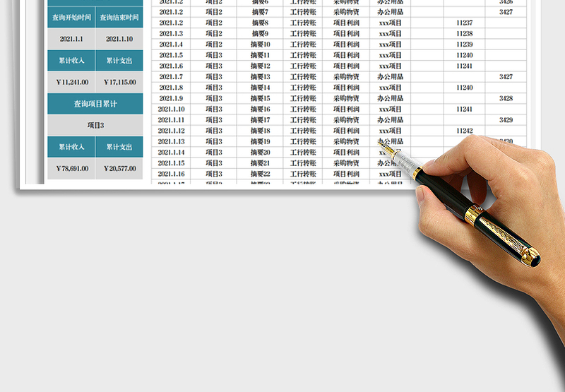Image resolution: width=565 pixels, height=392 pixels.
Task: Click the 查询项目累计 section header
Action: coord(95,104)
